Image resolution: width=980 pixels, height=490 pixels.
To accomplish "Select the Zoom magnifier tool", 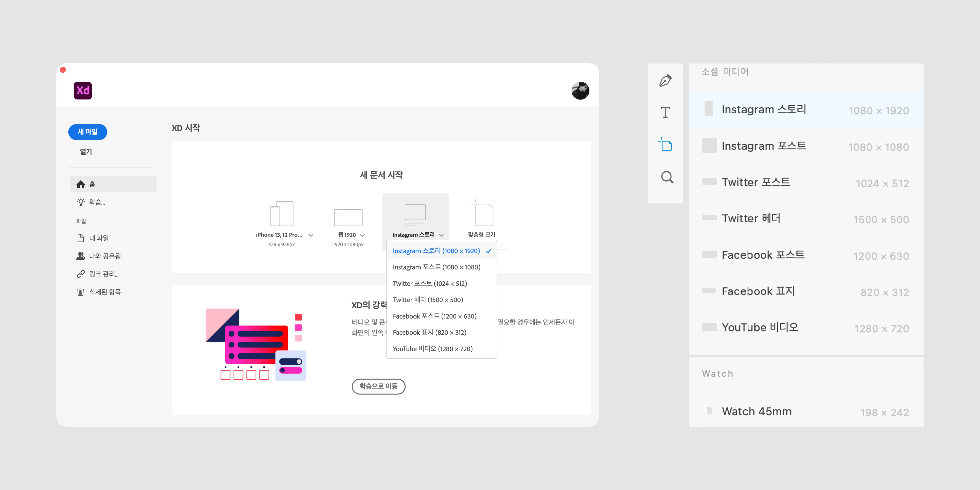I will (667, 177).
